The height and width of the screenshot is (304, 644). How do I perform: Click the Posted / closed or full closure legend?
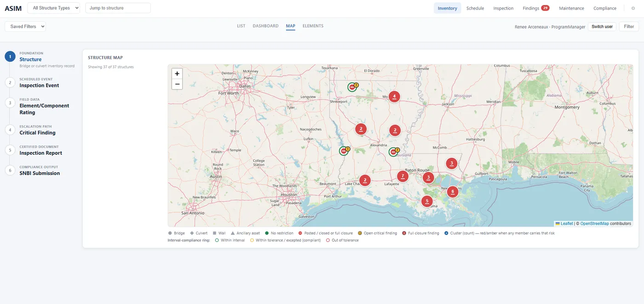[326, 233]
